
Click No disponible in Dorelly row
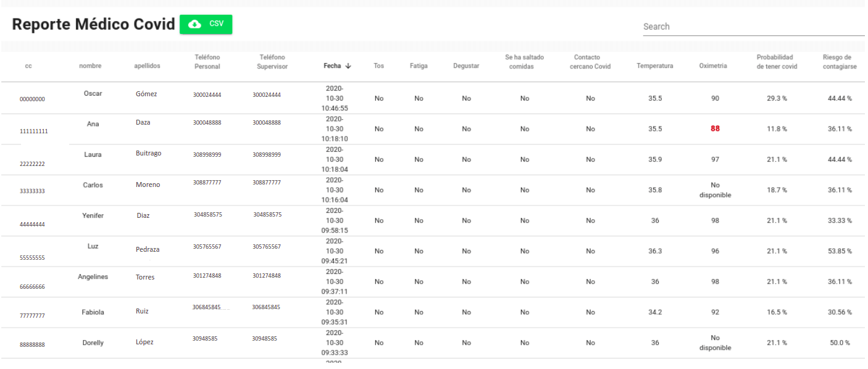pos(715,342)
